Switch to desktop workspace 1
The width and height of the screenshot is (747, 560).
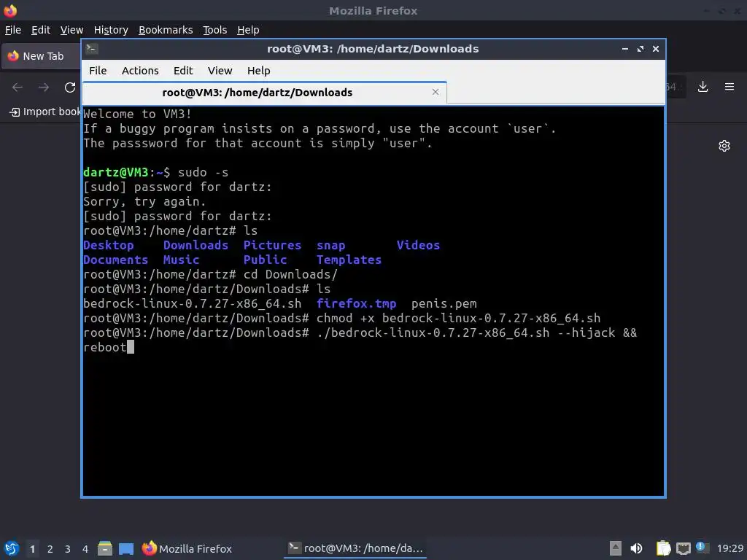[32, 549]
